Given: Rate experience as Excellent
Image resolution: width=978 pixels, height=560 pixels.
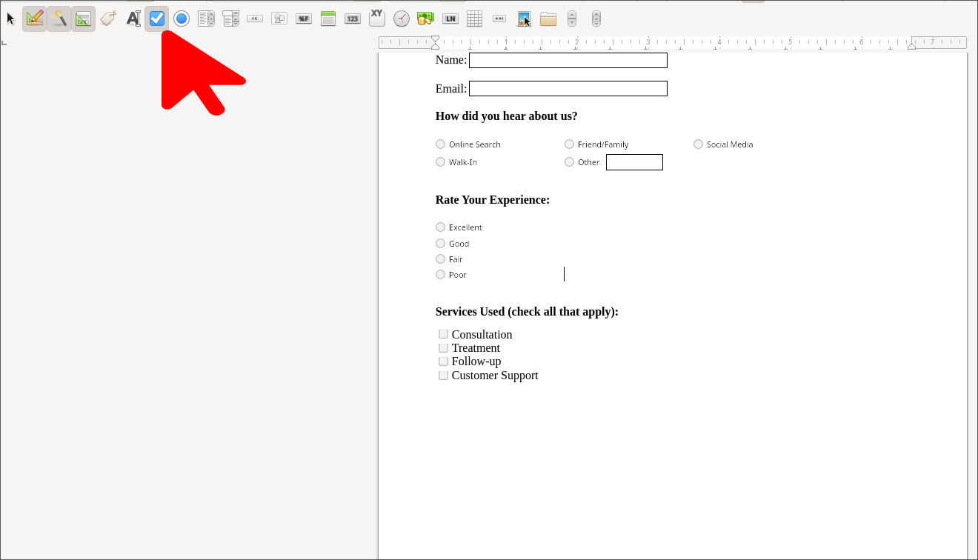Looking at the screenshot, I should [x=441, y=227].
